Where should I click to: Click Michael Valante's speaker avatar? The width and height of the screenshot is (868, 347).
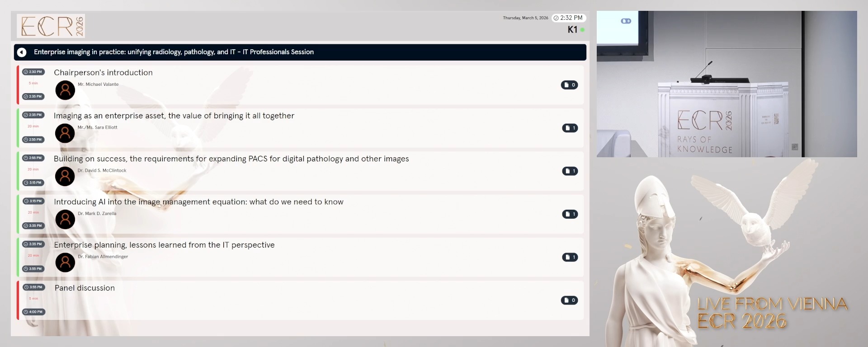point(65,90)
